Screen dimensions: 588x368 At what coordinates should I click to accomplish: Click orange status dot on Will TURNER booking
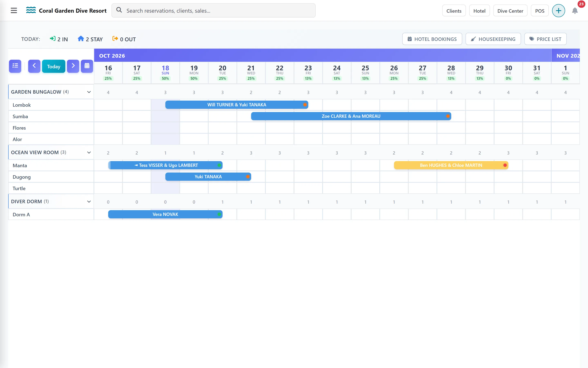[x=305, y=105]
